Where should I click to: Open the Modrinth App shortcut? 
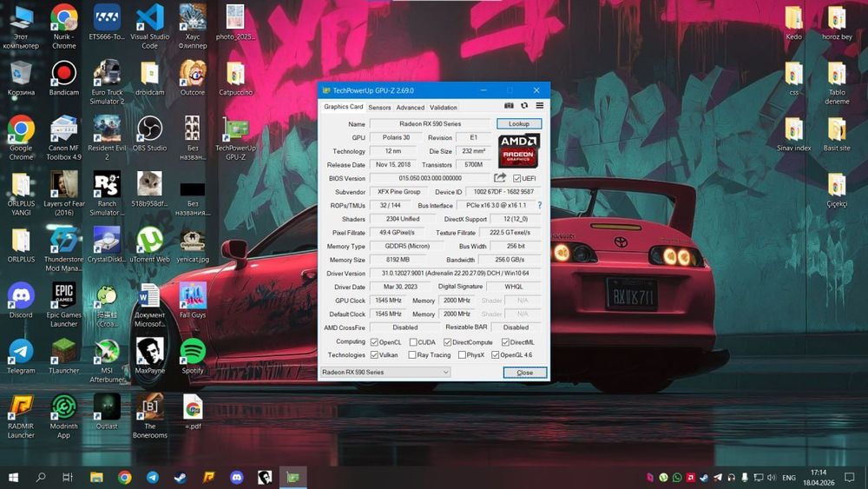click(63, 417)
